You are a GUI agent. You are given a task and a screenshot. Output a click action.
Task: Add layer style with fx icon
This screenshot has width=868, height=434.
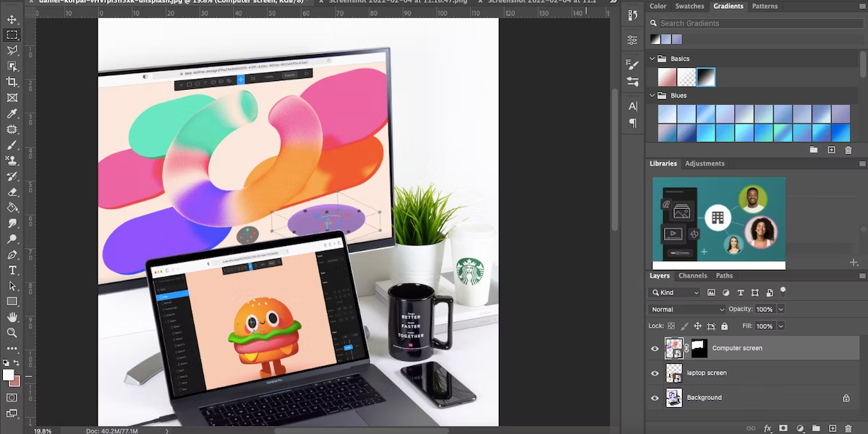tap(768, 428)
